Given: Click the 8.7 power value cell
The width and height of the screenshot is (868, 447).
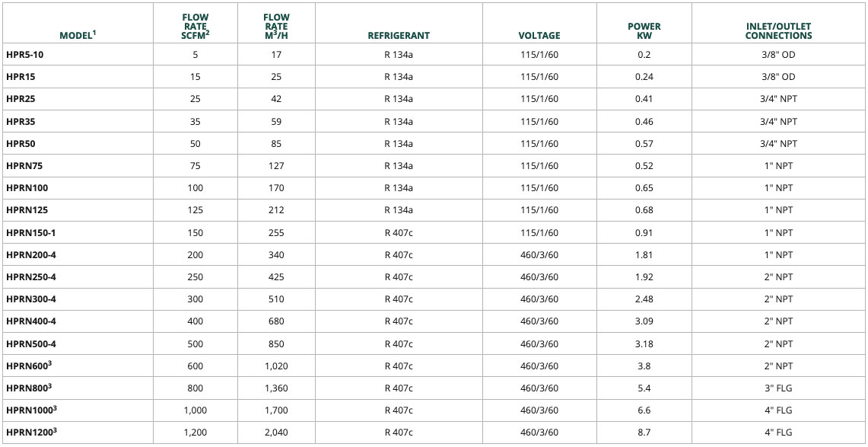Looking at the screenshot, I should click(644, 433).
